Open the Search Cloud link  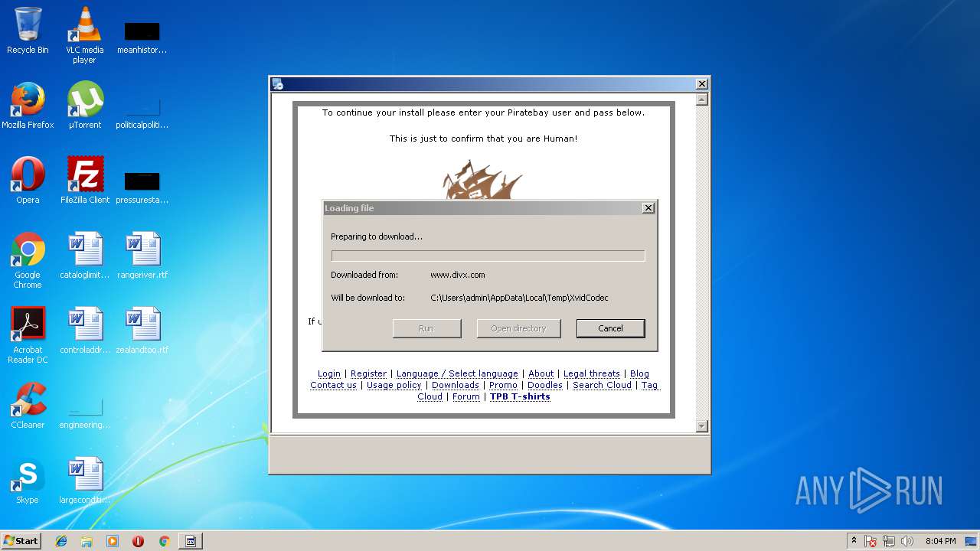[602, 386]
